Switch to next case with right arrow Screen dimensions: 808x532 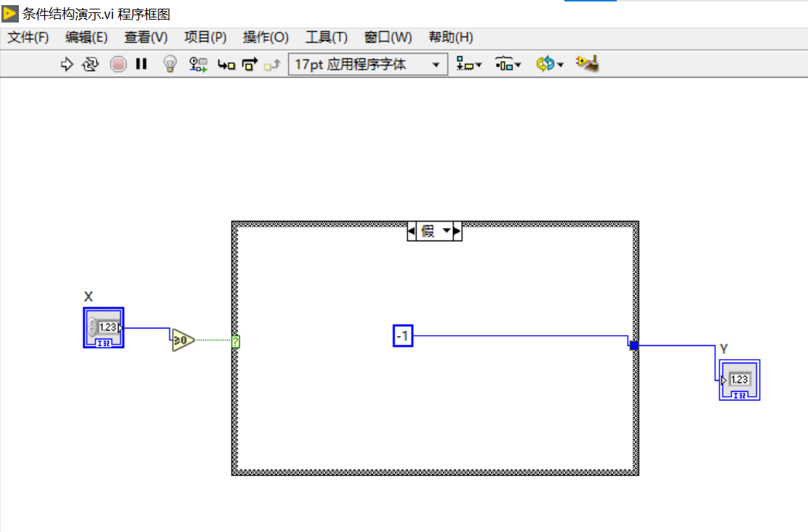tap(457, 231)
